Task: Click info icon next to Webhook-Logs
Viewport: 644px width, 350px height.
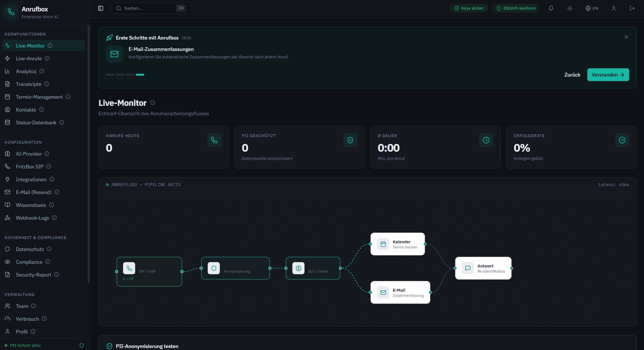Action: click(x=54, y=218)
